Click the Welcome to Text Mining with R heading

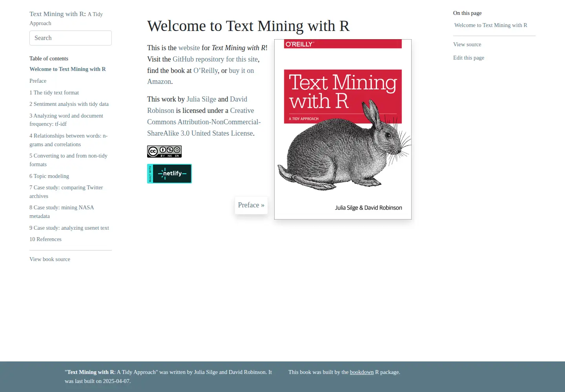pyautogui.click(x=248, y=26)
